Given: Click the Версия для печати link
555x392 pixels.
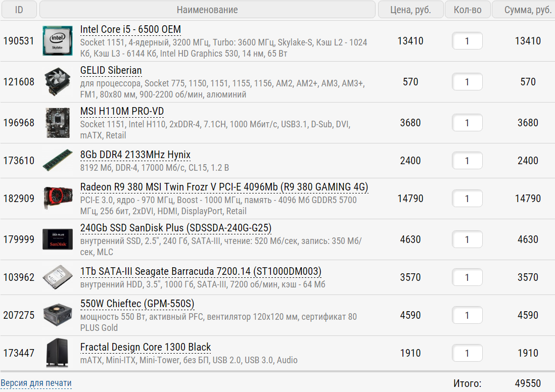Looking at the screenshot, I should [x=36, y=383].
